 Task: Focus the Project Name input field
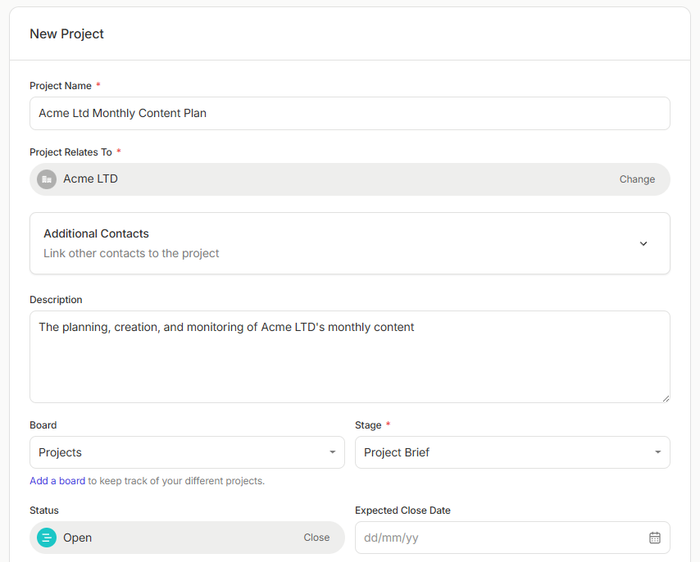pyautogui.click(x=349, y=113)
